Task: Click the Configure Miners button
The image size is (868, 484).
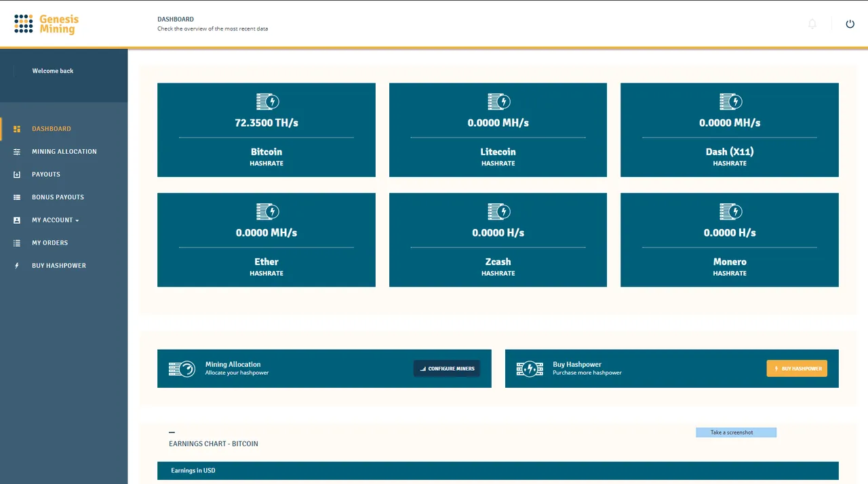Action: coord(447,369)
